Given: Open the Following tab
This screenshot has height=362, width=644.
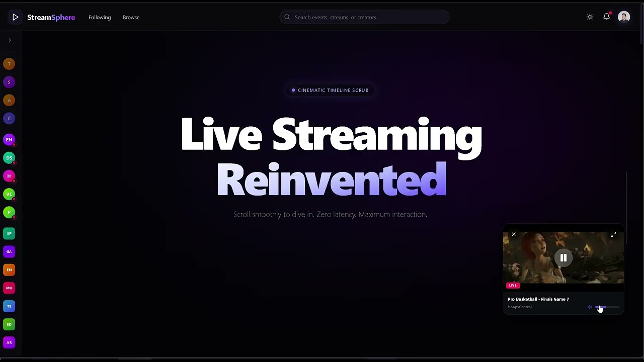Looking at the screenshot, I should coord(100,17).
